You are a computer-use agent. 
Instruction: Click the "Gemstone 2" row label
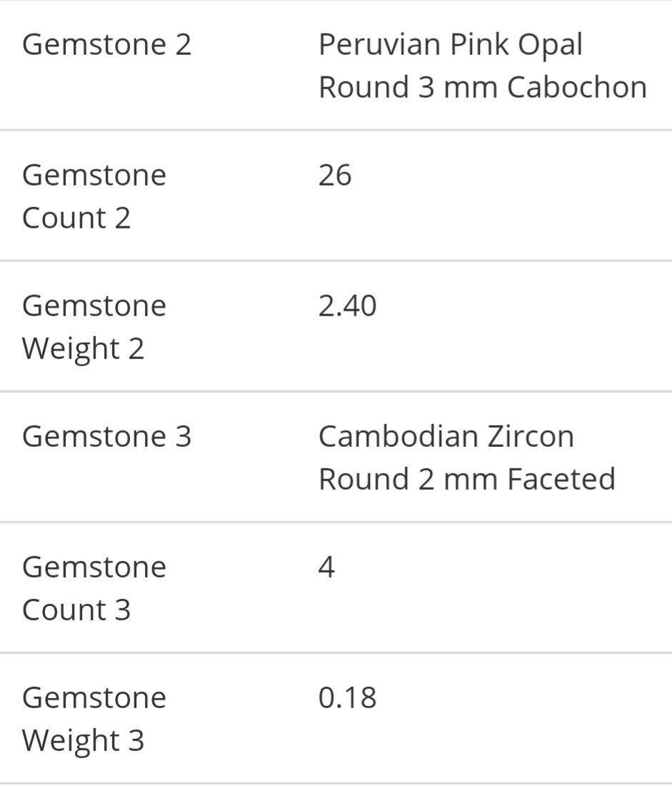pos(107,44)
